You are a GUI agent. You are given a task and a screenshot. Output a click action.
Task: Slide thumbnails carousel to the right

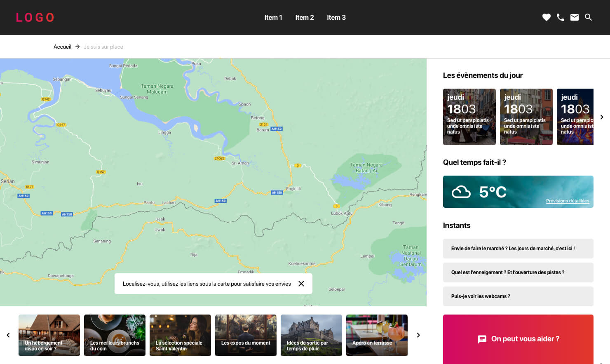pos(418,335)
